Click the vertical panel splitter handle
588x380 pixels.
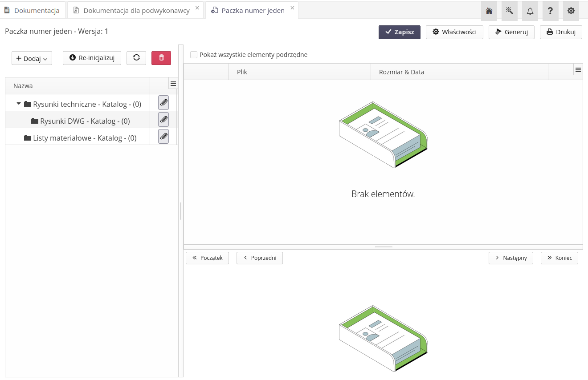click(181, 211)
